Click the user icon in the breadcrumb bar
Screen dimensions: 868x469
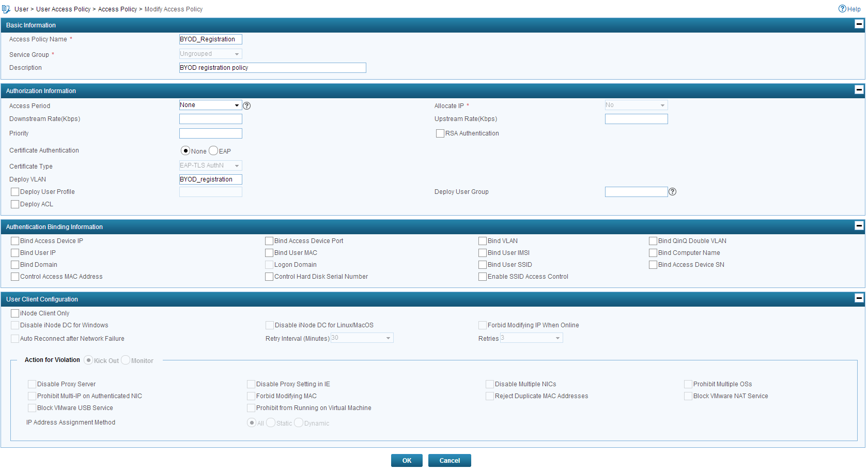(x=6, y=9)
